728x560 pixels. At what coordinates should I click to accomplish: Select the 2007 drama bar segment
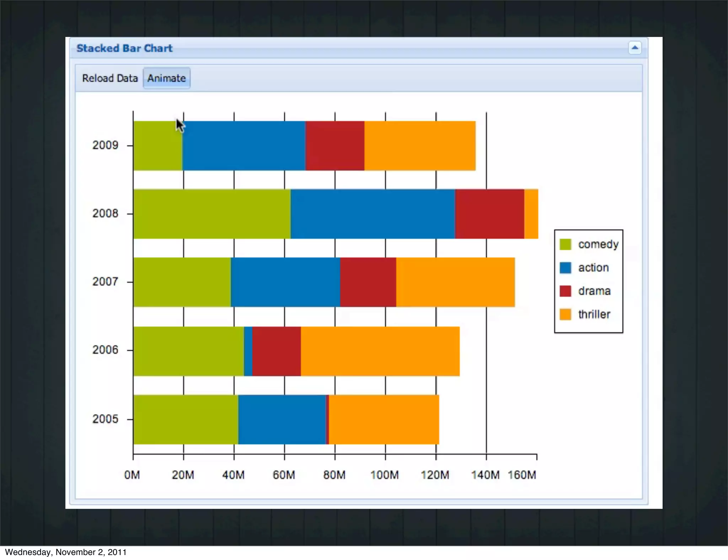[x=368, y=282]
